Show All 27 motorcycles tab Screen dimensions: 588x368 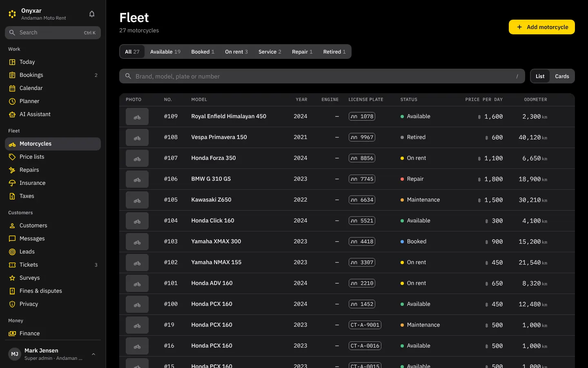[132, 52]
